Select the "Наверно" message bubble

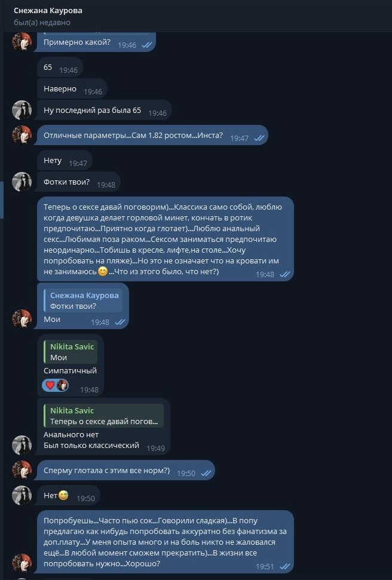tap(60, 89)
